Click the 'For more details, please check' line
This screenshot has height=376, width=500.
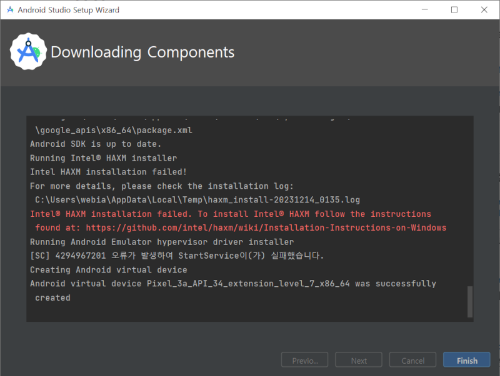point(162,186)
